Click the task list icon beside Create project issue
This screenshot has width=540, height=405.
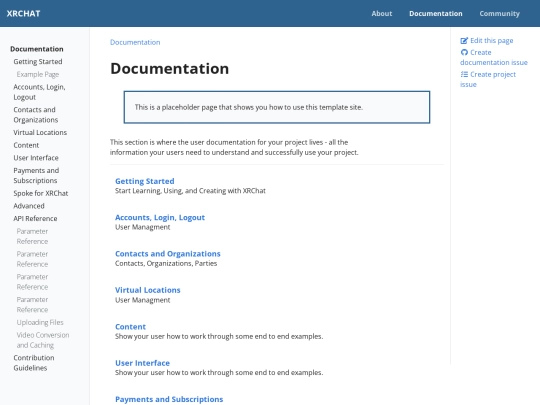point(464,74)
